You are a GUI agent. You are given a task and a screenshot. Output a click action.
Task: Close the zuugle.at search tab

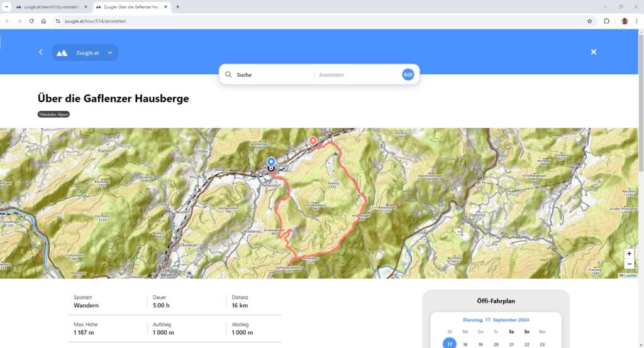pos(86,7)
